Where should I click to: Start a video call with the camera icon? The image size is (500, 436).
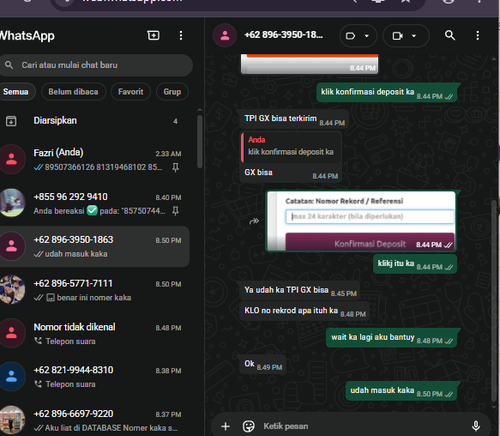[x=398, y=36]
